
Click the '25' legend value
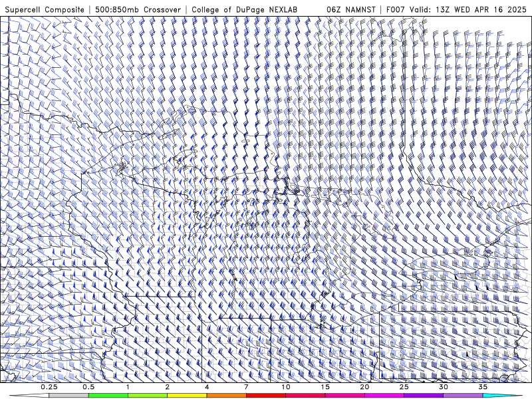coord(404,387)
